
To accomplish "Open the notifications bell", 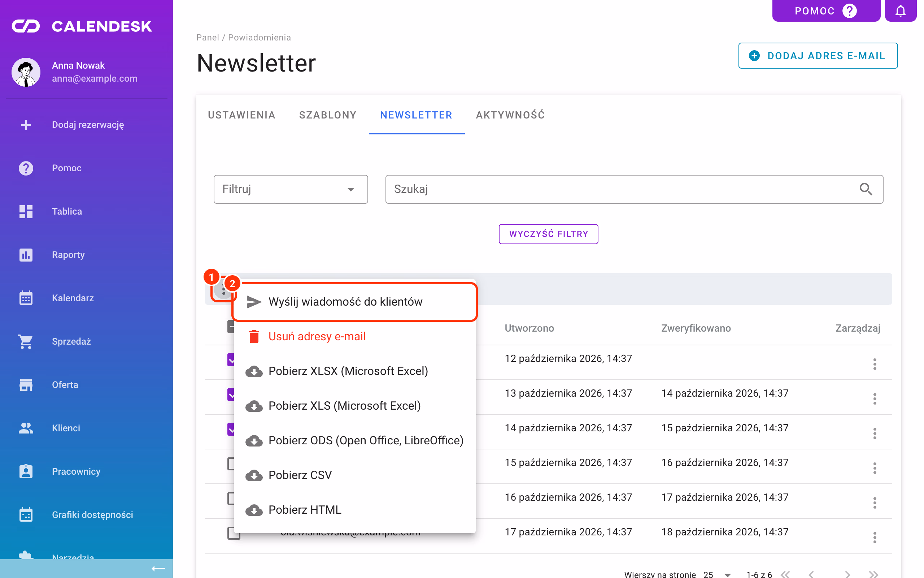I will click(900, 11).
